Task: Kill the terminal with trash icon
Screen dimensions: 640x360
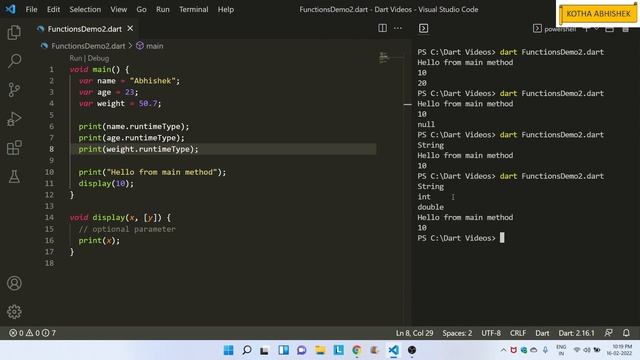Action: 625,29
